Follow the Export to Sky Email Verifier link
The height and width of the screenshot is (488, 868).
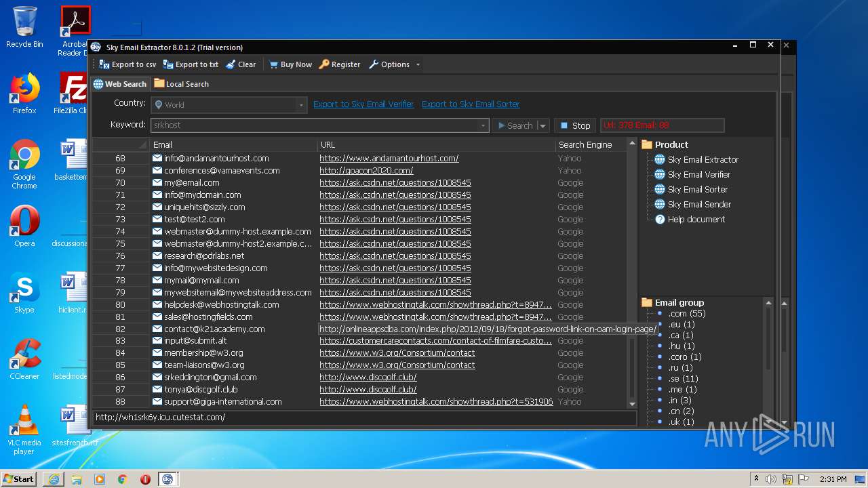363,104
